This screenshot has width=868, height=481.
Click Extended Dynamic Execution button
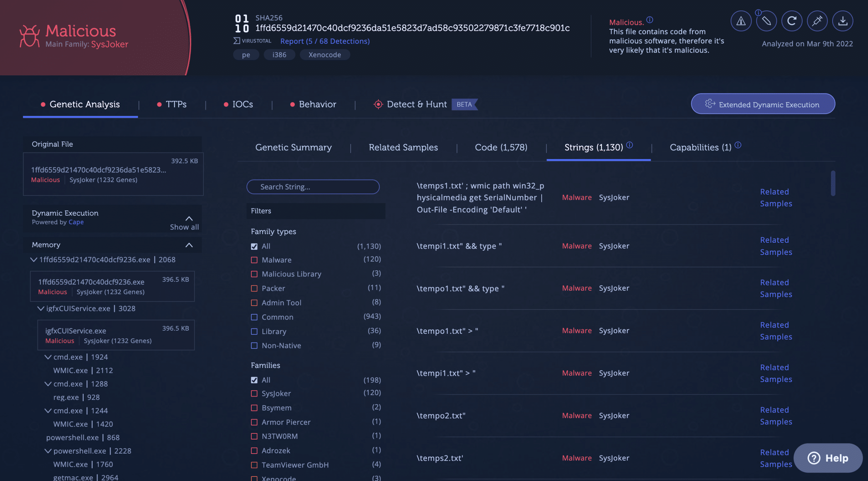763,104
